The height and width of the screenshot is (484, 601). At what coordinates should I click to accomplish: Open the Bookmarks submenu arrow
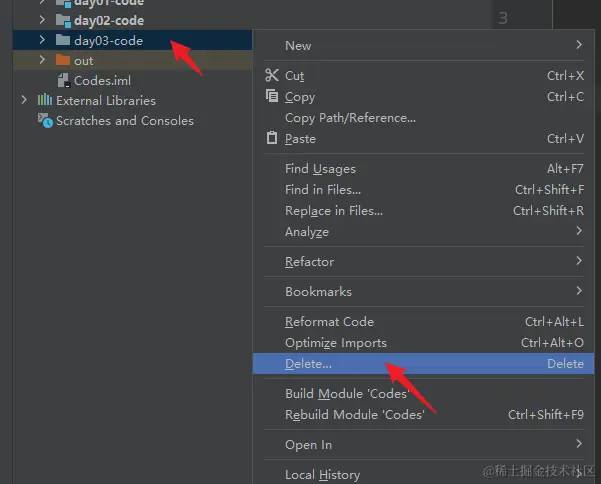(579, 290)
